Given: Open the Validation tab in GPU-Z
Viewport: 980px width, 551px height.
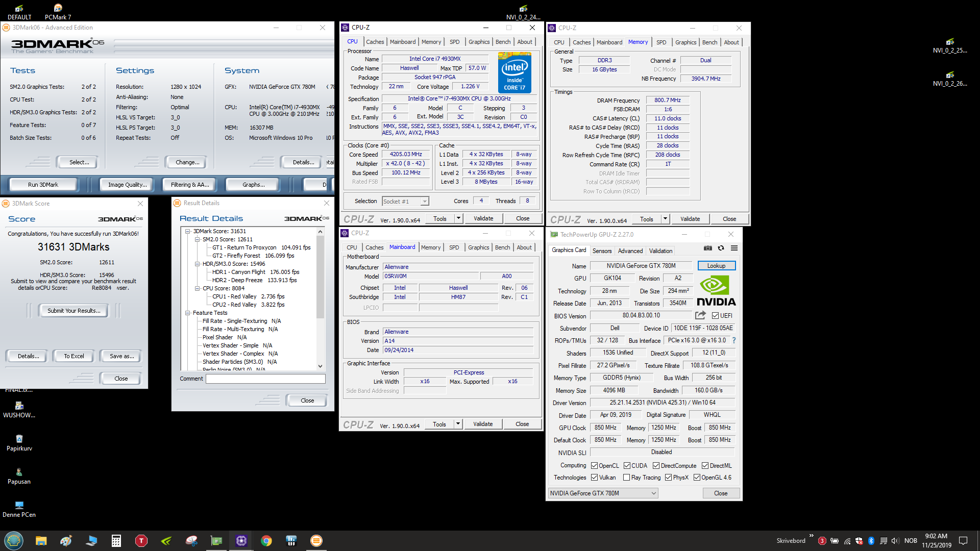Looking at the screenshot, I should (x=660, y=251).
